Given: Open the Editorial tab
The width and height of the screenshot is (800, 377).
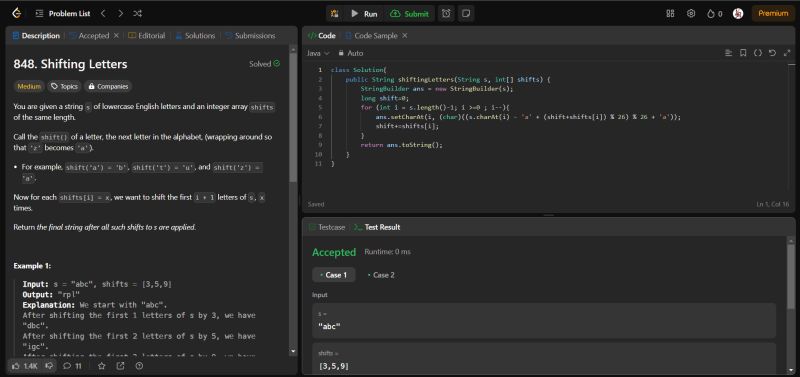Looking at the screenshot, I should (x=146, y=36).
